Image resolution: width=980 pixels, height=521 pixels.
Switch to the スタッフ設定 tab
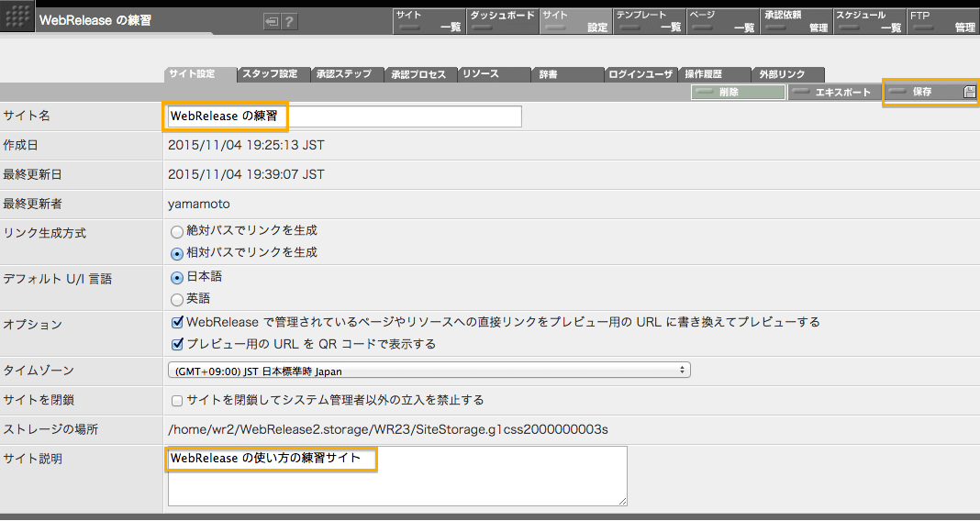[273, 73]
